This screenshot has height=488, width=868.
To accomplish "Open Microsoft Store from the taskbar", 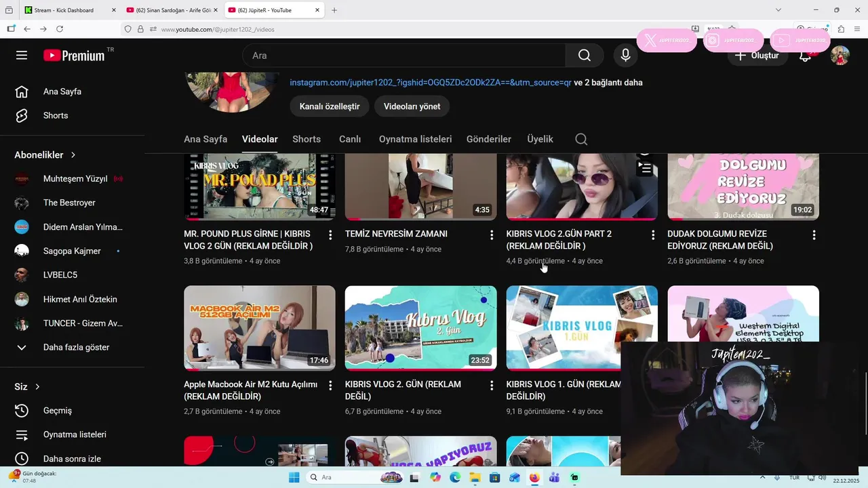I will pos(494,478).
